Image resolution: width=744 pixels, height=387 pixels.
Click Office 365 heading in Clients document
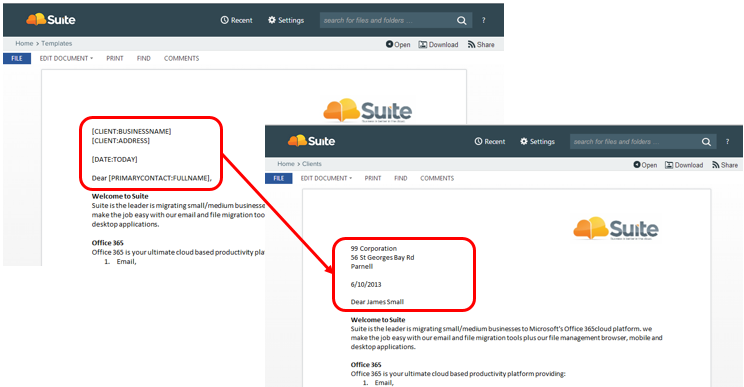(366, 365)
